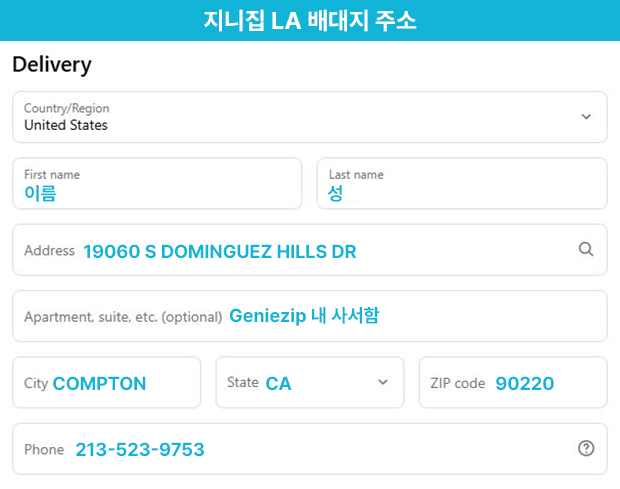Expand the Country/Region dropdown chevron

coord(586,117)
